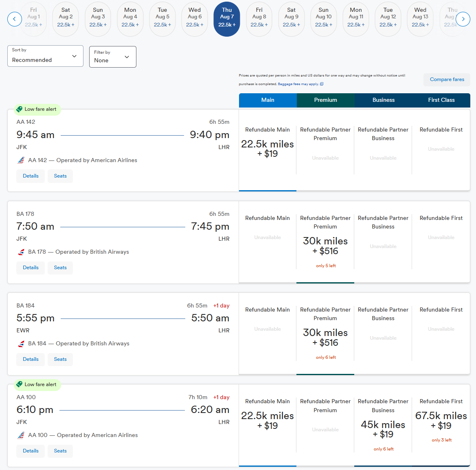Open Details for flight BA 178

coord(31,268)
